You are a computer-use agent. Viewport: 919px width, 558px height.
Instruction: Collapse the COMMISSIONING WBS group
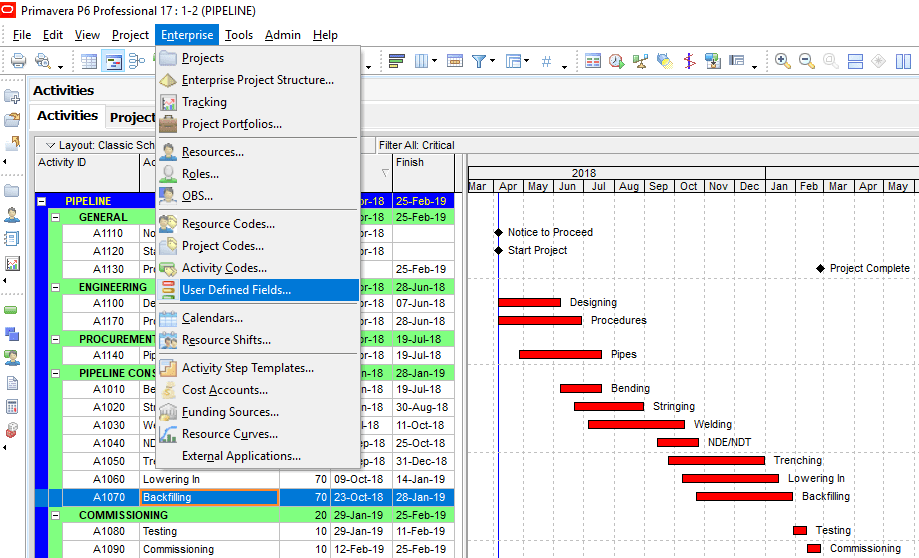tap(56, 515)
